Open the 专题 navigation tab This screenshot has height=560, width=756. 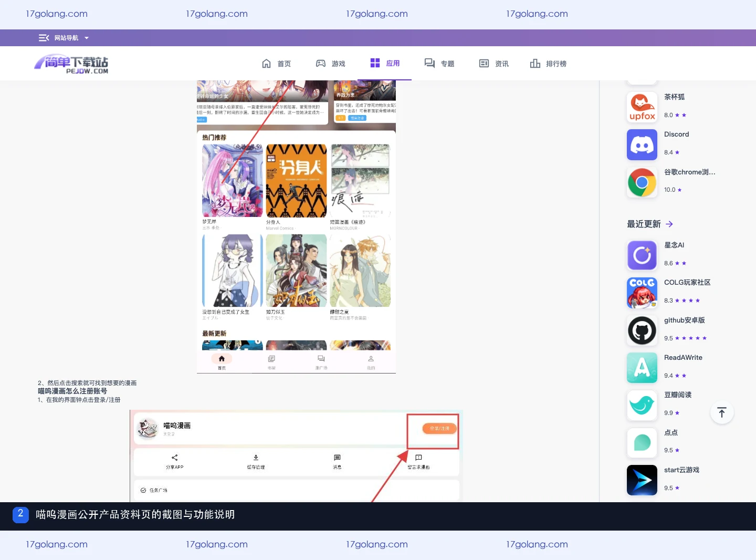point(439,64)
